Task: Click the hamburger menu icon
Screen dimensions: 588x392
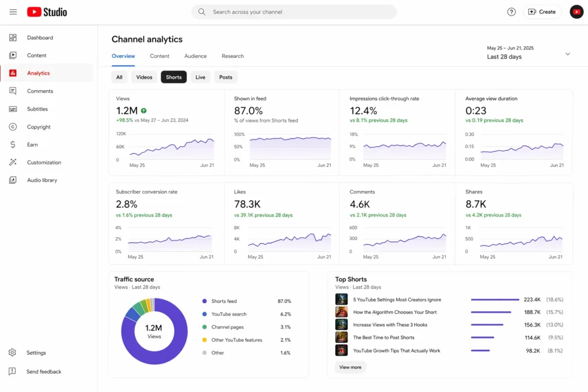Action: tap(13, 11)
